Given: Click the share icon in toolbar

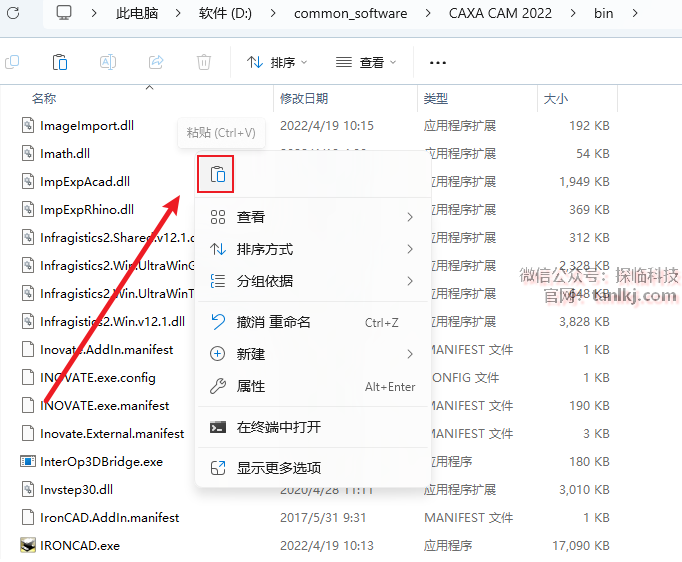Looking at the screenshot, I should pos(155,62).
